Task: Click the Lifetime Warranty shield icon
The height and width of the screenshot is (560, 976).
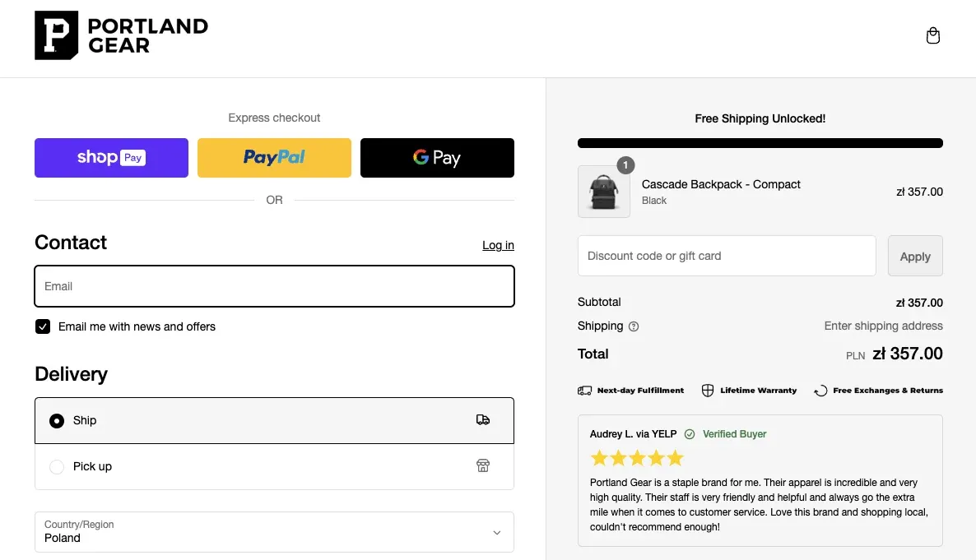Action: pyautogui.click(x=708, y=391)
